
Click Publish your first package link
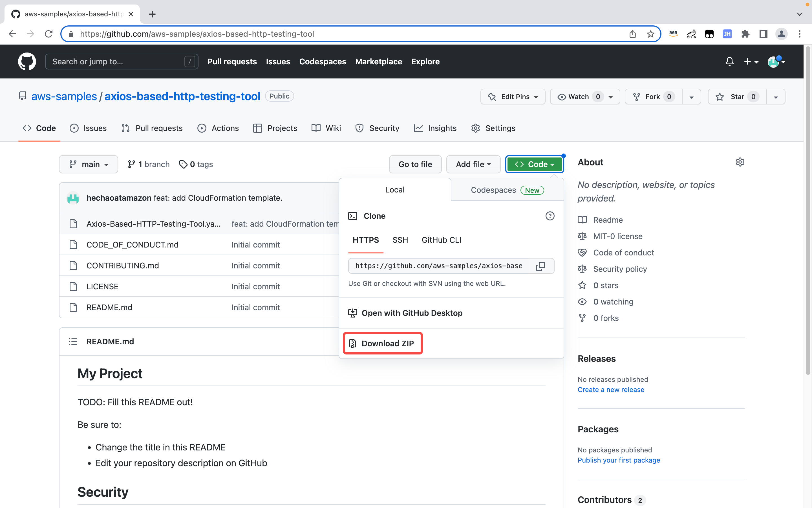619,460
